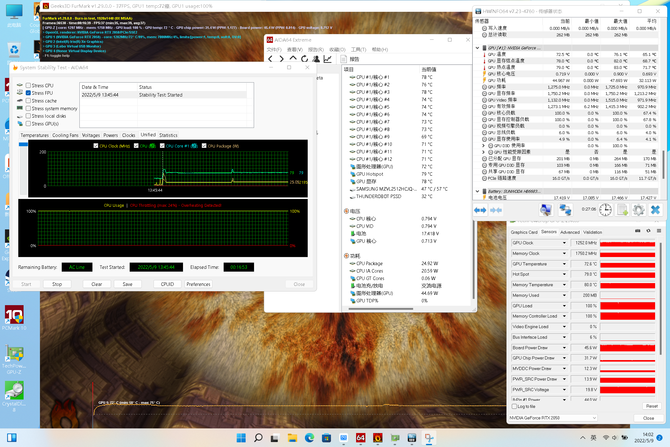The image size is (670, 447).
Task: Click HWiNFO expand-columns double blue arrows icon
Action: coord(480,210)
